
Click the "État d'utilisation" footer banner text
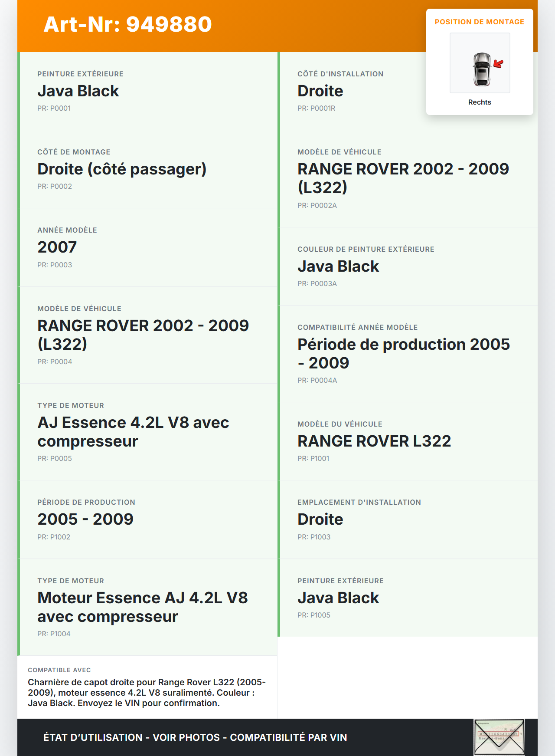coord(195,738)
